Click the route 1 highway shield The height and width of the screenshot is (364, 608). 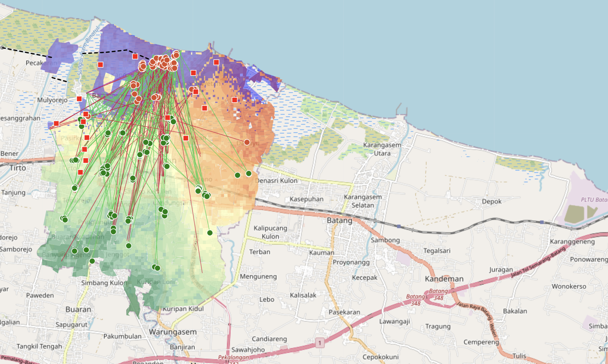click(320, 343)
